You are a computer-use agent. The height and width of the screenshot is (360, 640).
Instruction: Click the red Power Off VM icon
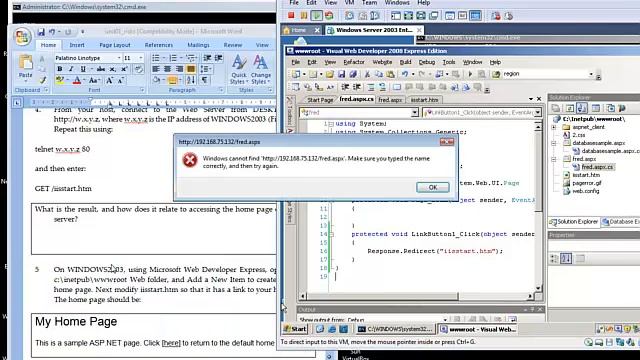(291, 16)
